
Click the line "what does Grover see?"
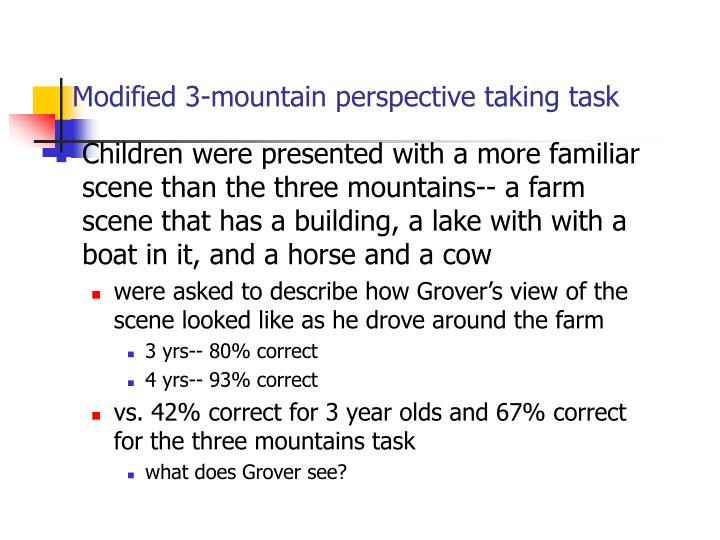tap(246, 471)
